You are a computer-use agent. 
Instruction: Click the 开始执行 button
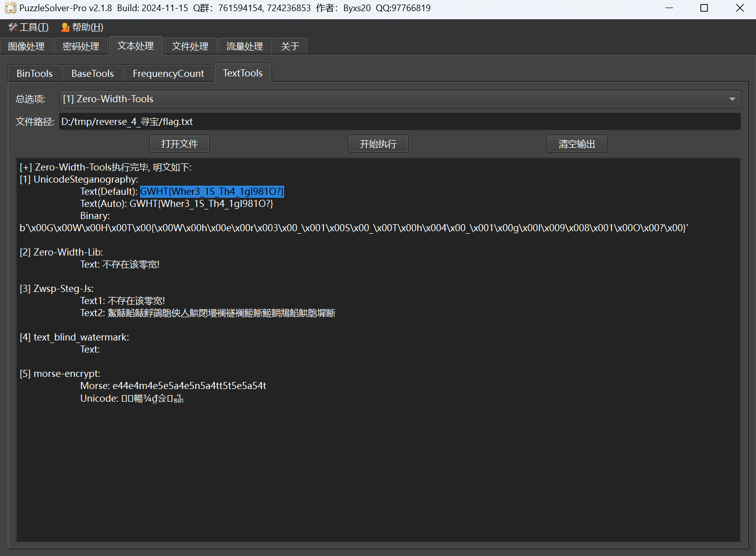tap(378, 144)
